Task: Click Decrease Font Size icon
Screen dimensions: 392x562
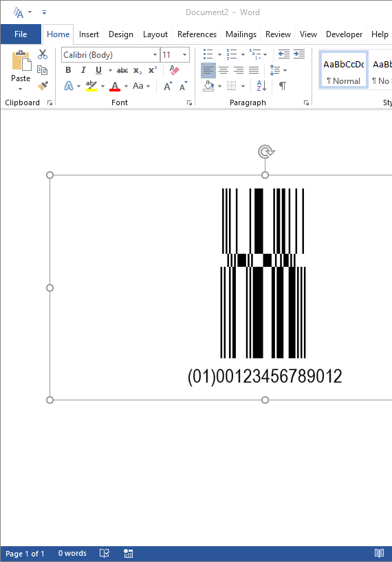Action: click(x=183, y=86)
